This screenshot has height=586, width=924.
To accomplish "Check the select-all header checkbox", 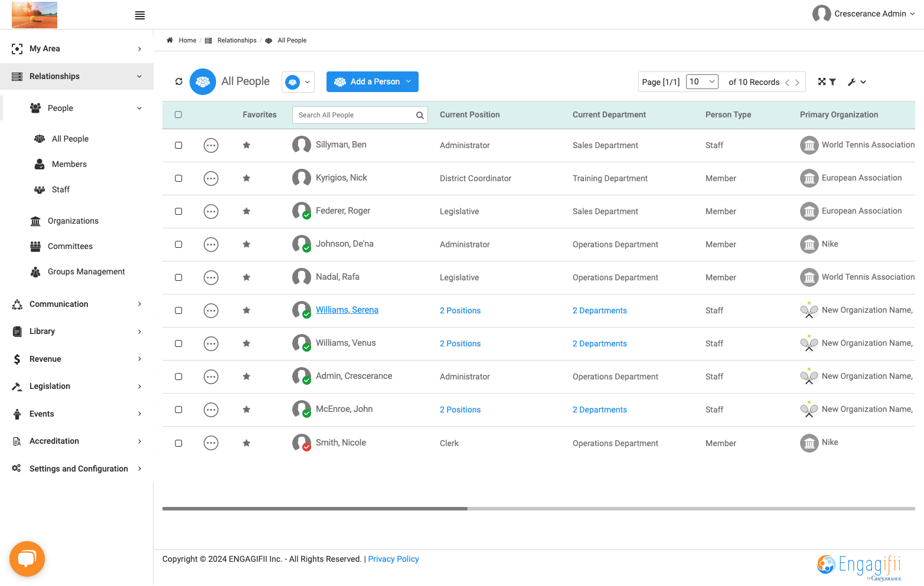I will click(x=178, y=115).
